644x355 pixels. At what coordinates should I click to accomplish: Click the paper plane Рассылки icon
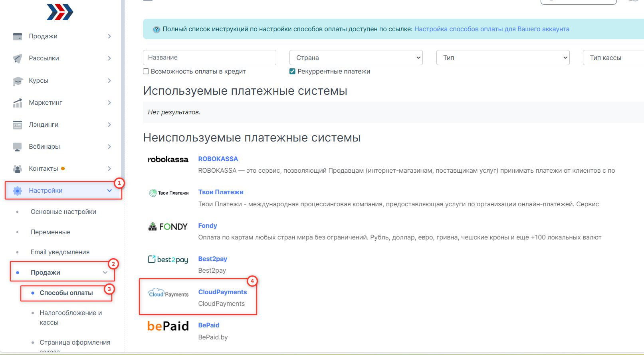point(17,58)
